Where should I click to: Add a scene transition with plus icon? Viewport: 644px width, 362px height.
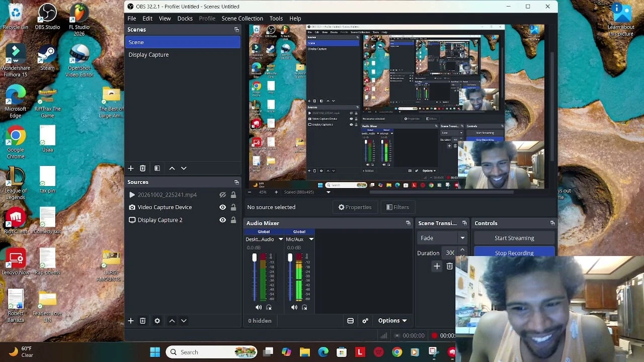tap(437, 266)
